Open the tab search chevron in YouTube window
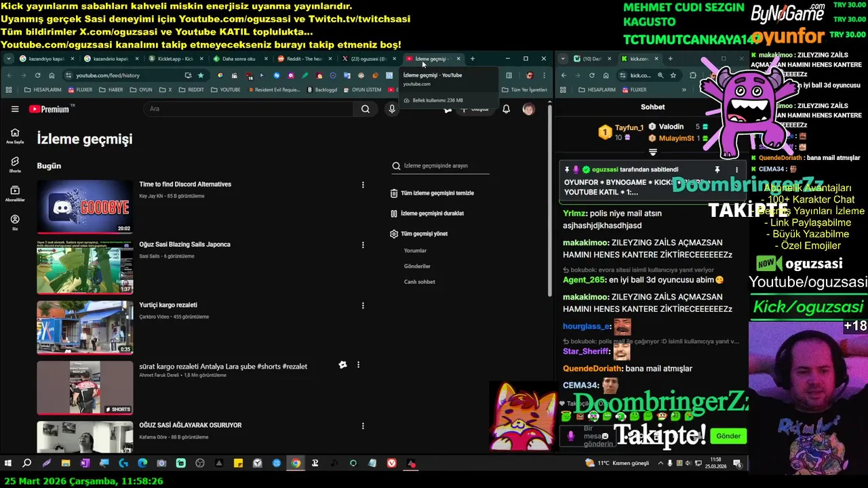The height and width of the screenshot is (488, 868). point(8,59)
